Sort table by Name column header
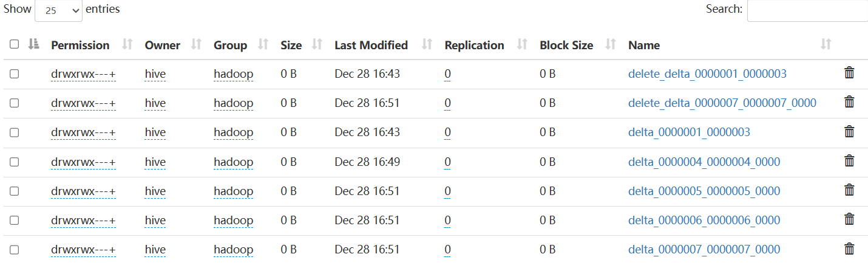The height and width of the screenshot is (271, 868). pos(644,45)
